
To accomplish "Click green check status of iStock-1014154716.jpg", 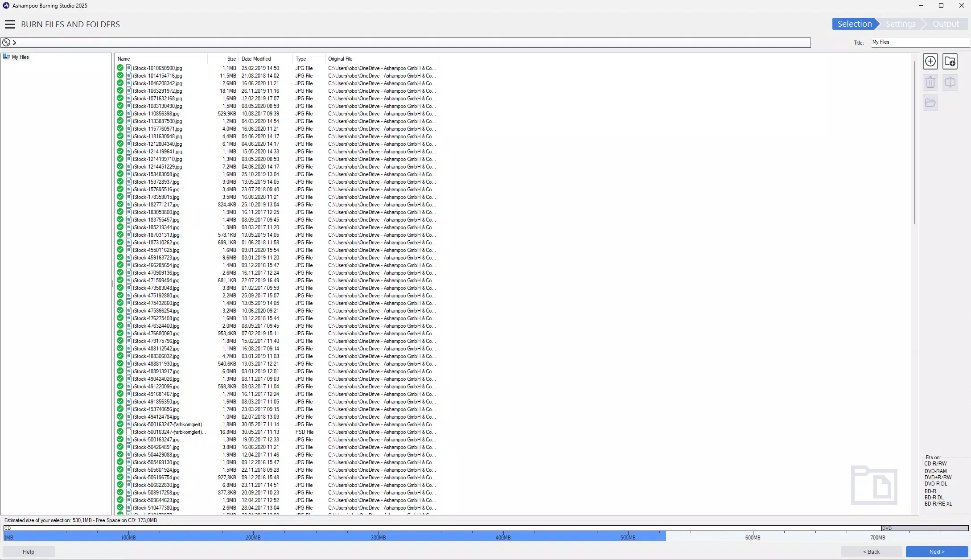I will (x=120, y=75).
